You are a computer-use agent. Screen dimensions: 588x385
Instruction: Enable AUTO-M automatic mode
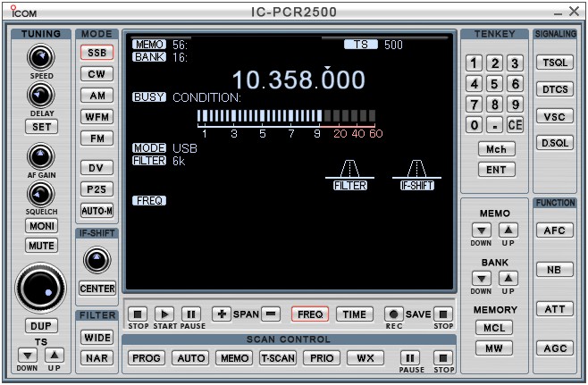(97, 211)
